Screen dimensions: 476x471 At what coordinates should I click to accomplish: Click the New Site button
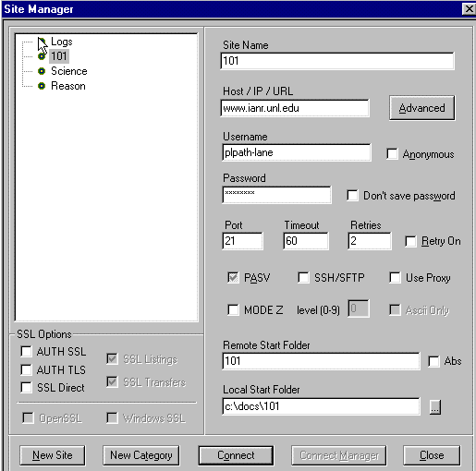click(x=53, y=455)
